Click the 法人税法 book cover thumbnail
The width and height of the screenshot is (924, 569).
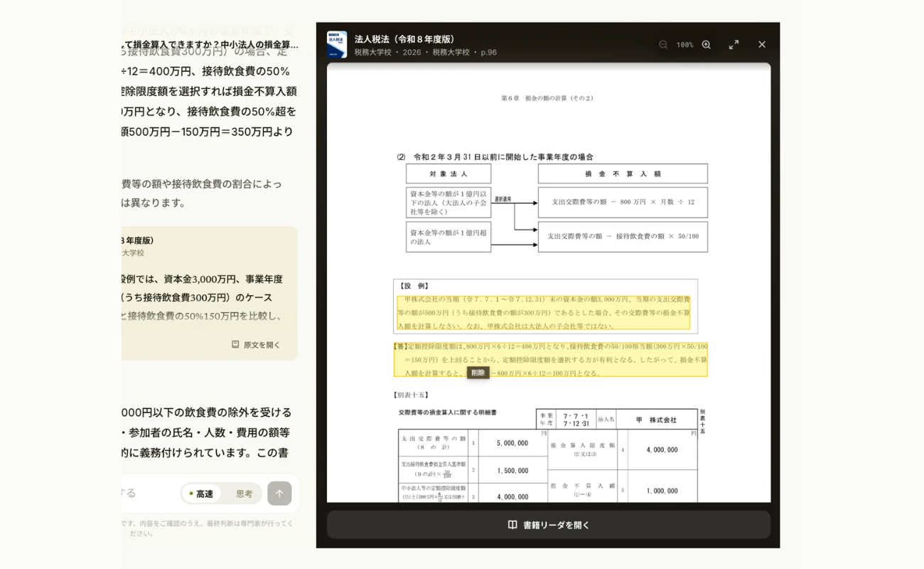(x=337, y=44)
